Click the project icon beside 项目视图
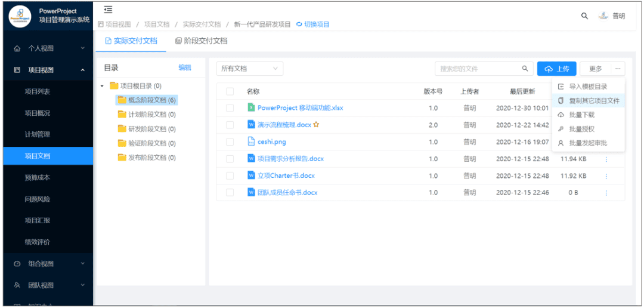Image resolution: width=644 pixels, height=308 pixels. [x=17, y=70]
